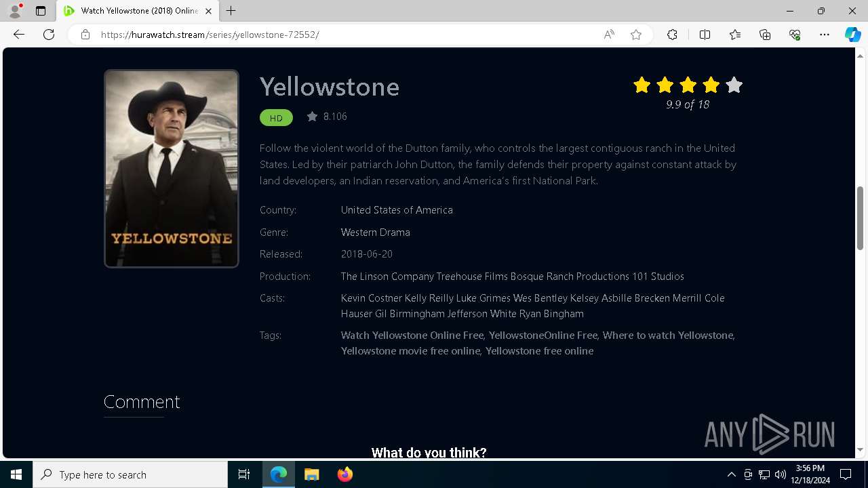Open the Windows Start menu
Image resolution: width=868 pixels, height=488 pixels.
[x=16, y=474]
